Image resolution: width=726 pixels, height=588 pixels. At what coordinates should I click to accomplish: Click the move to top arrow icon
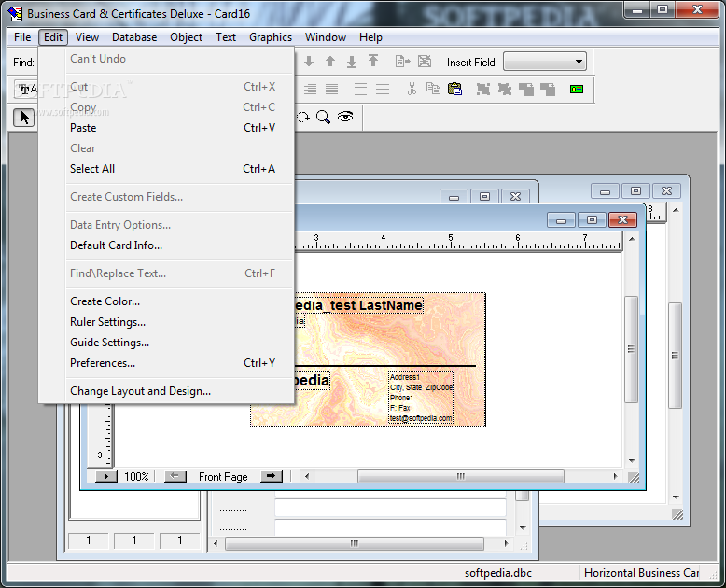click(373, 61)
